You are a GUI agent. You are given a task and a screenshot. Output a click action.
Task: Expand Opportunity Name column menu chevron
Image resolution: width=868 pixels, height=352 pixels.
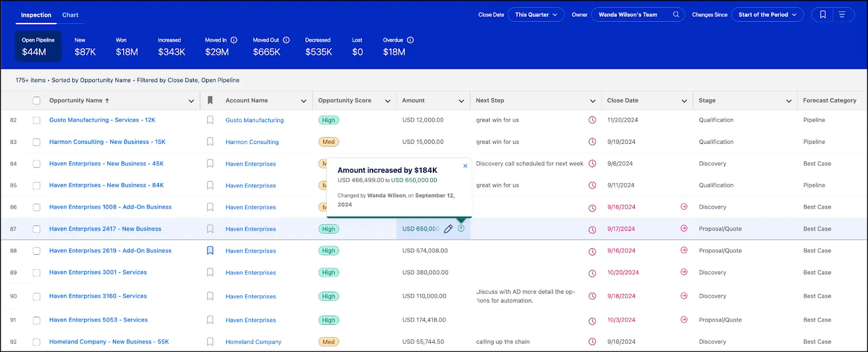point(191,101)
